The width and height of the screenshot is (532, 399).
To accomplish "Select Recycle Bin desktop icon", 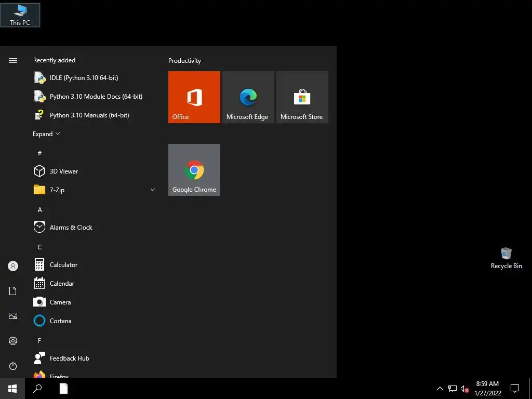I will pyautogui.click(x=506, y=259).
